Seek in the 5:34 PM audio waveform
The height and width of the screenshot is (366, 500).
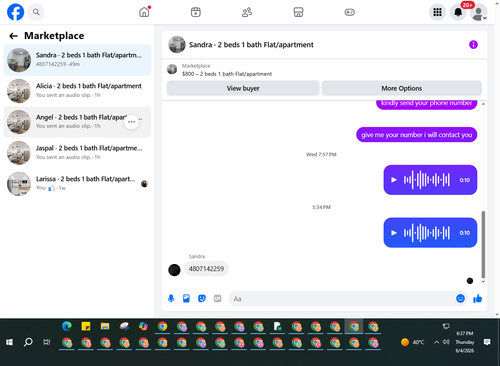427,233
